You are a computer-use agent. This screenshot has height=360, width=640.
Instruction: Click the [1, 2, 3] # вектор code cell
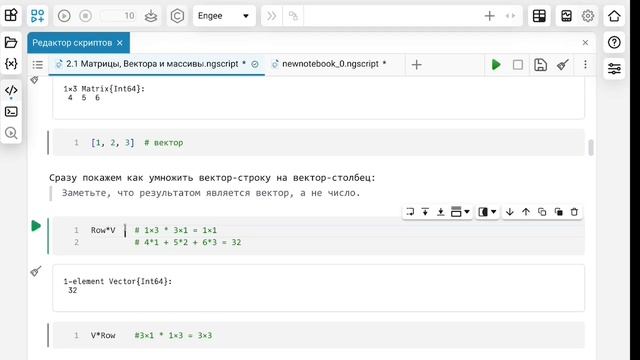pos(318,143)
